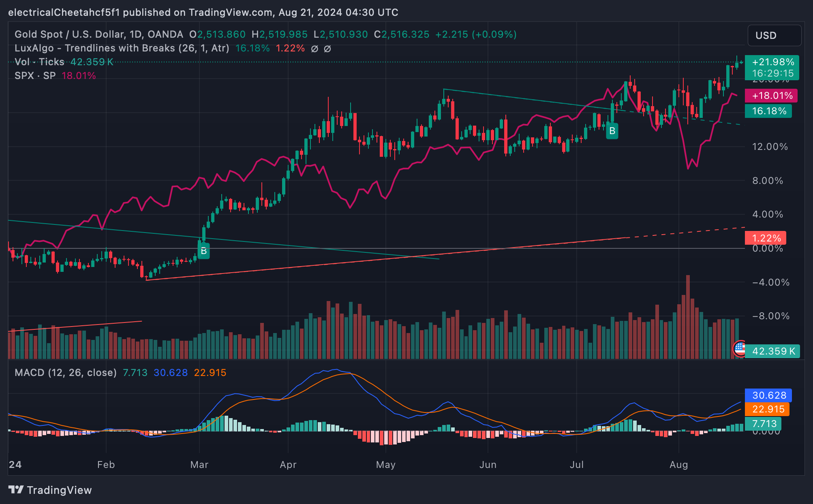Viewport: 813px width, 504px height.
Task: Click the green +21.98% price label
Action: click(x=772, y=62)
